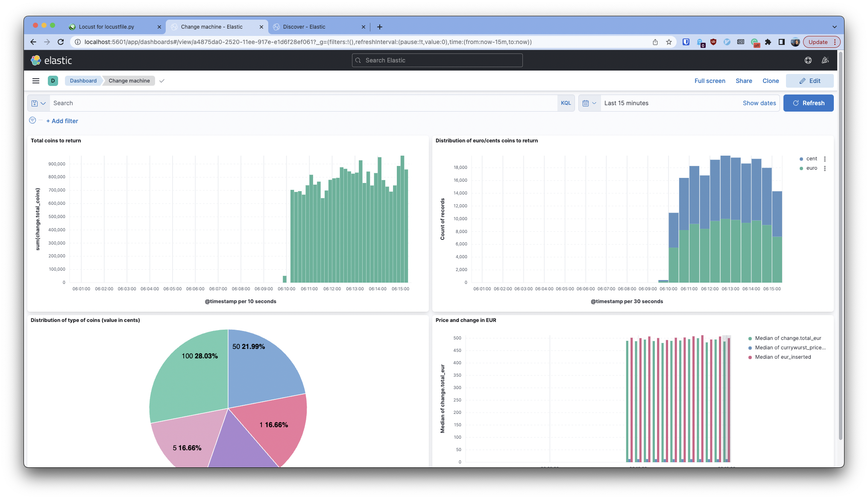The image size is (868, 499).
Task: Open the help menu icon
Action: tap(808, 60)
